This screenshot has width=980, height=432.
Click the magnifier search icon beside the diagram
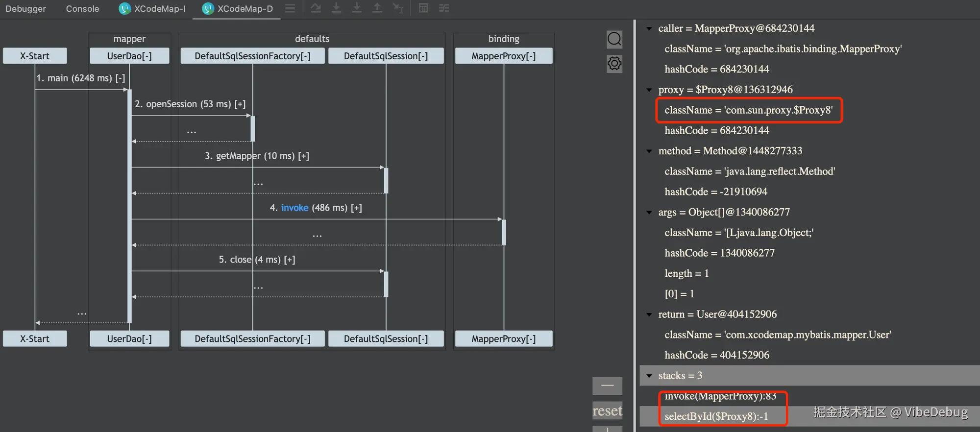pos(614,39)
